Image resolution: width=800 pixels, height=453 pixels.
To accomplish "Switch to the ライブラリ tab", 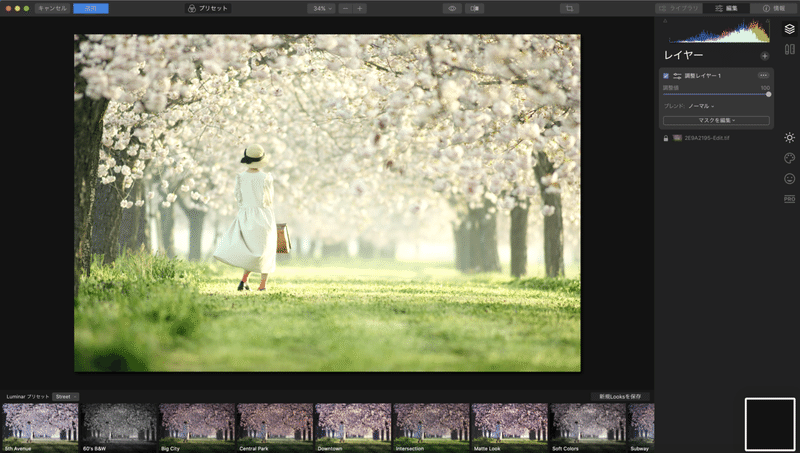I will pyautogui.click(x=679, y=8).
